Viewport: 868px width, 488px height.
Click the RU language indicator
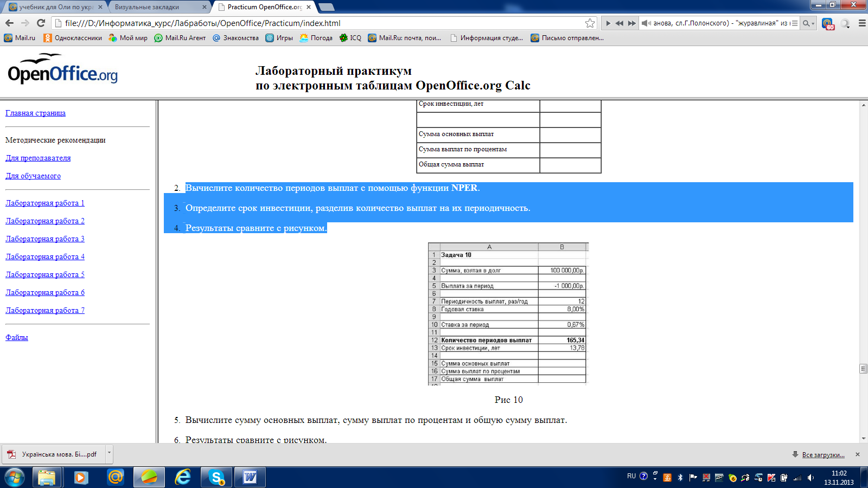pos(631,476)
